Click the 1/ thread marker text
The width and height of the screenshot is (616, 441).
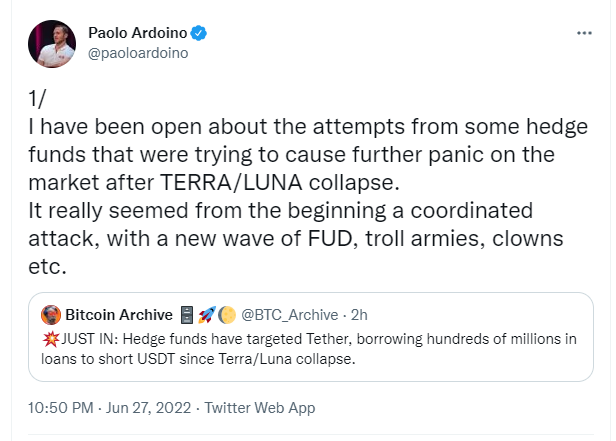pos(37,98)
